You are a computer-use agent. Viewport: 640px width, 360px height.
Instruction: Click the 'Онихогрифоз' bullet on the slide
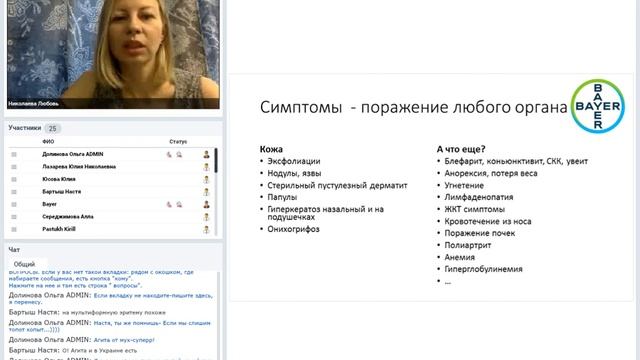tap(293, 229)
